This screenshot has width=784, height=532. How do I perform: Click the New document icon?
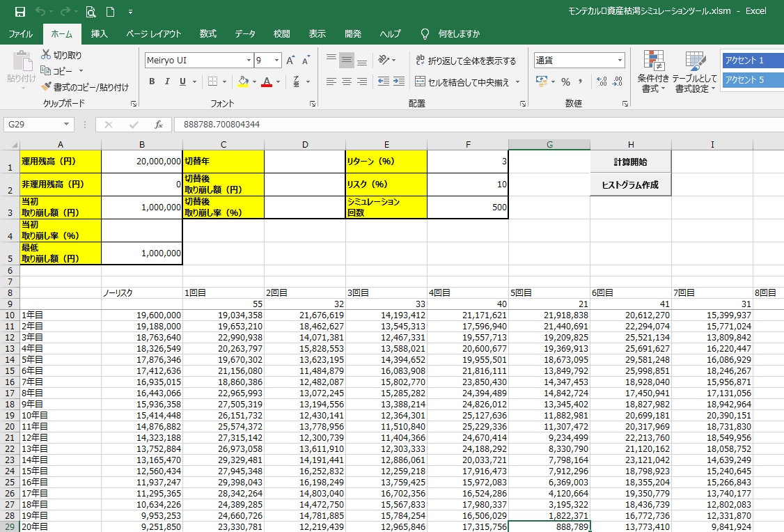coord(111,12)
